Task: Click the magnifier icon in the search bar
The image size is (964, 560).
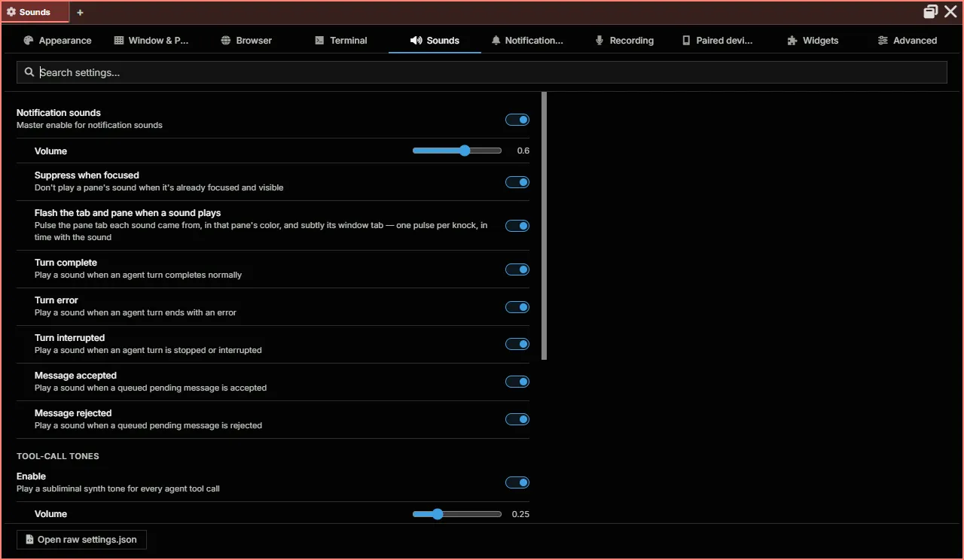Action: tap(29, 72)
